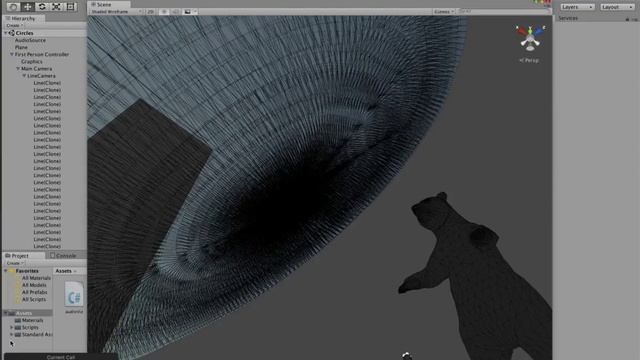Select All Materials favorite
Image resolution: width=640 pixels, height=360 pixels.
[36, 278]
